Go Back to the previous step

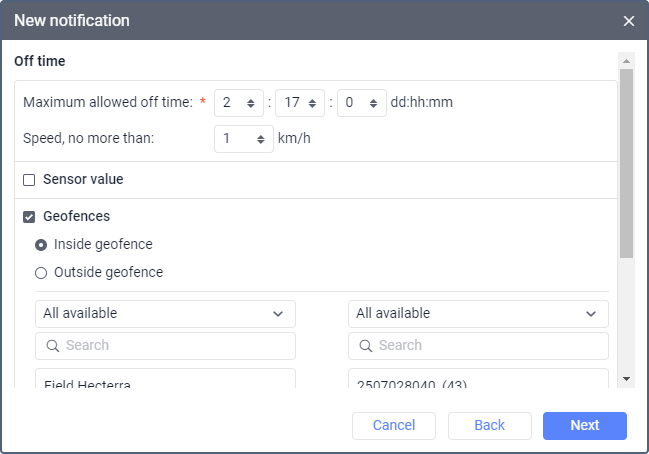tap(489, 426)
